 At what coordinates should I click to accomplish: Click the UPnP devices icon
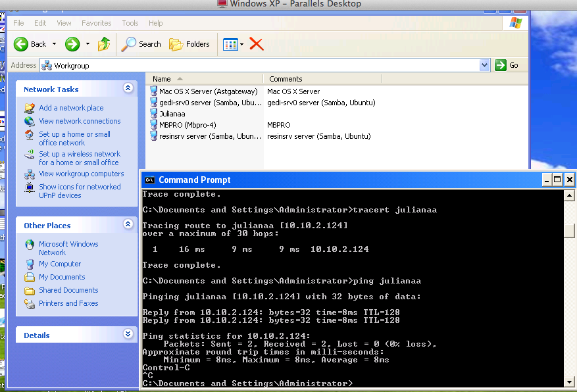pos(30,187)
